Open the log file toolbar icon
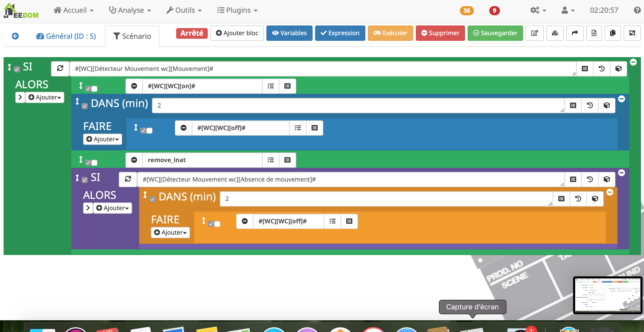Viewport: 644px width, 332px height. coord(594,33)
